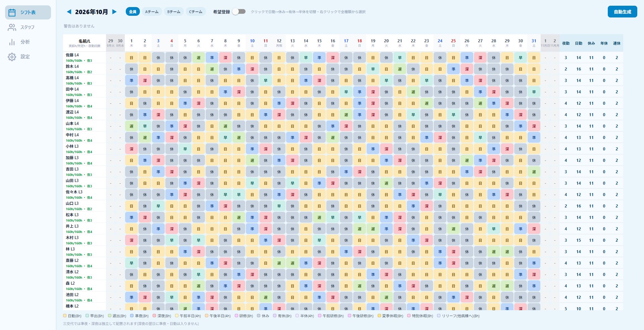Screen dimensions: 644x330
Task: Open the シフト表 calendar icon in sidebar
Action: (x=12, y=12)
